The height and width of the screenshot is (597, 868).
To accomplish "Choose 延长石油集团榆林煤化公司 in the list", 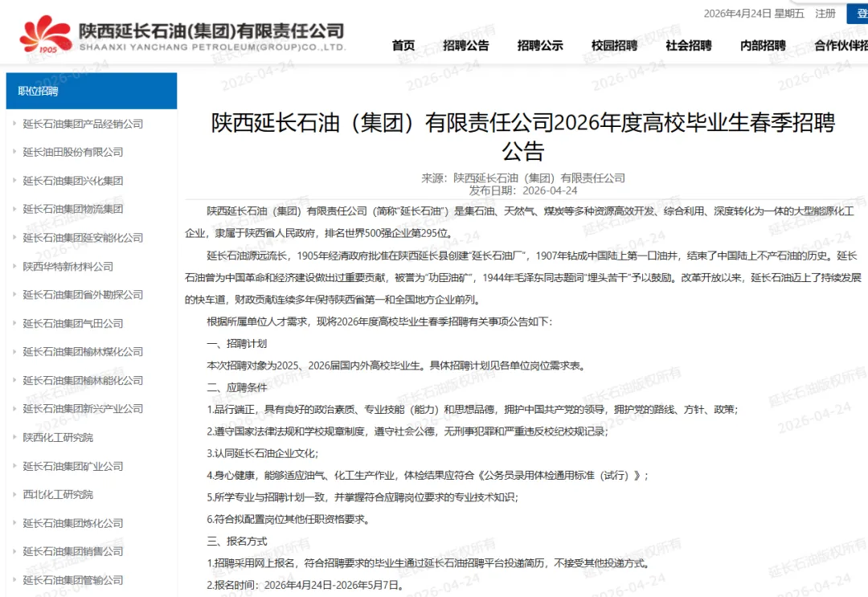I will click(83, 352).
